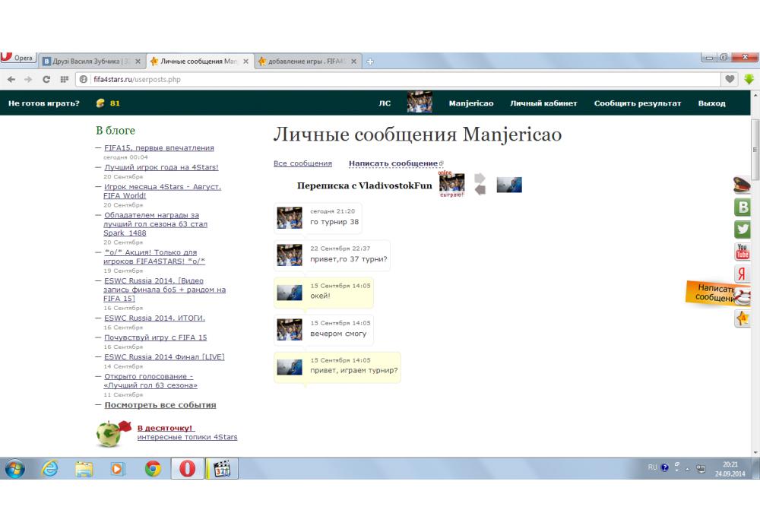Viewport: 760px width, 532px height.
Task: Expand 'Написать сообщение' message form
Action: (393, 163)
